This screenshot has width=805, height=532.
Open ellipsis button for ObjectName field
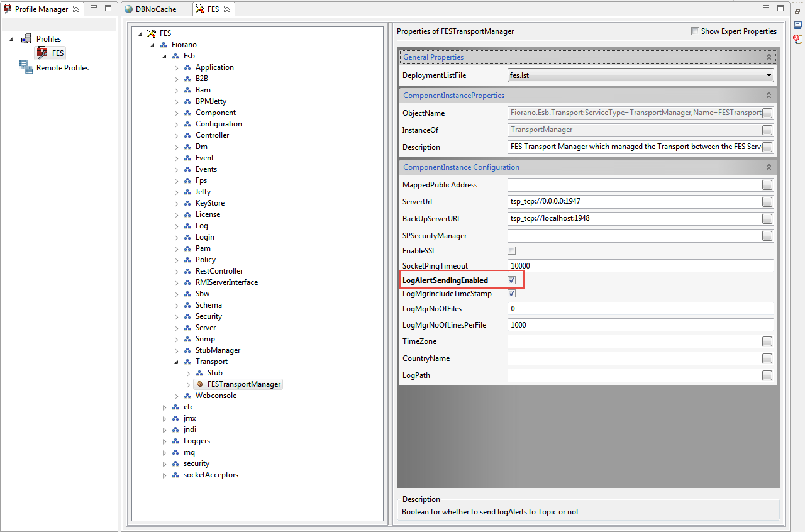tap(767, 113)
